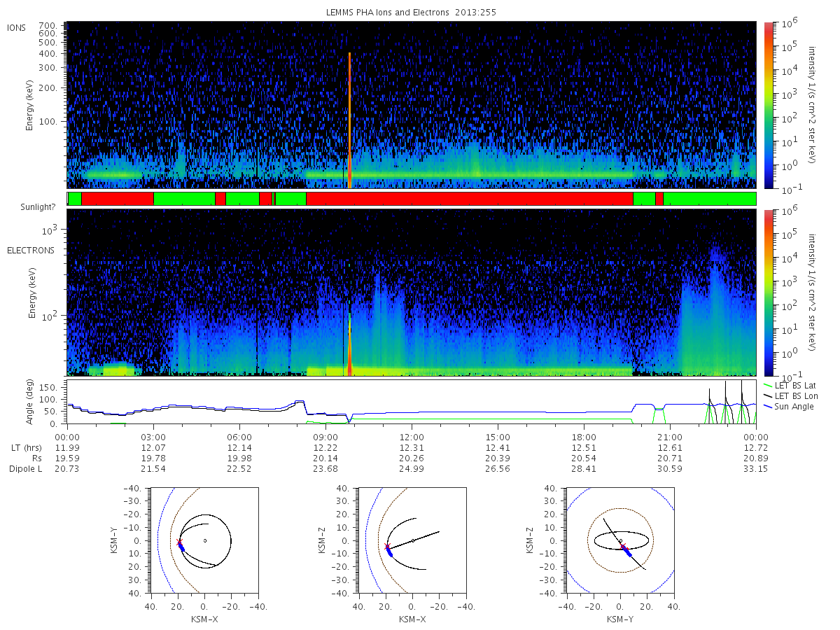This screenshot has width=840, height=630.
Task: Click the ELECTRONS panel label
Action: pos(31,251)
